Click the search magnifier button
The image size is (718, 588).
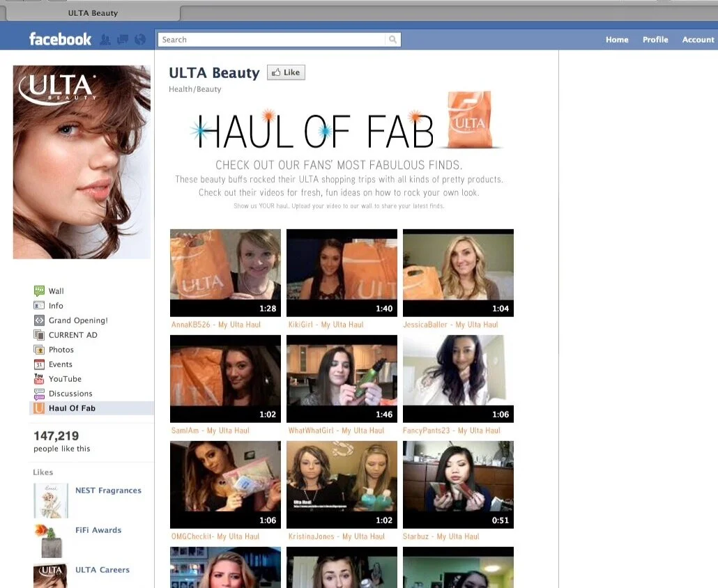(x=393, y=39)
